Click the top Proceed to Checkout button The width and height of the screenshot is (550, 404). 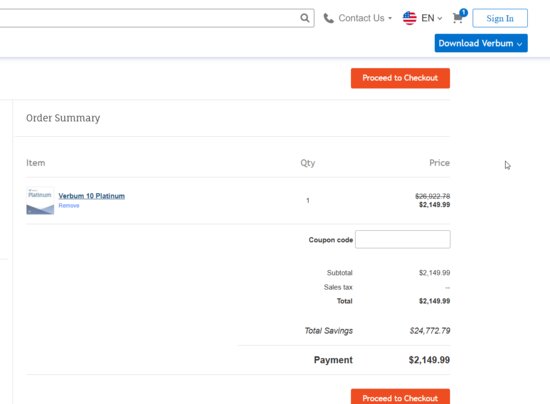[x=400, y=78]
